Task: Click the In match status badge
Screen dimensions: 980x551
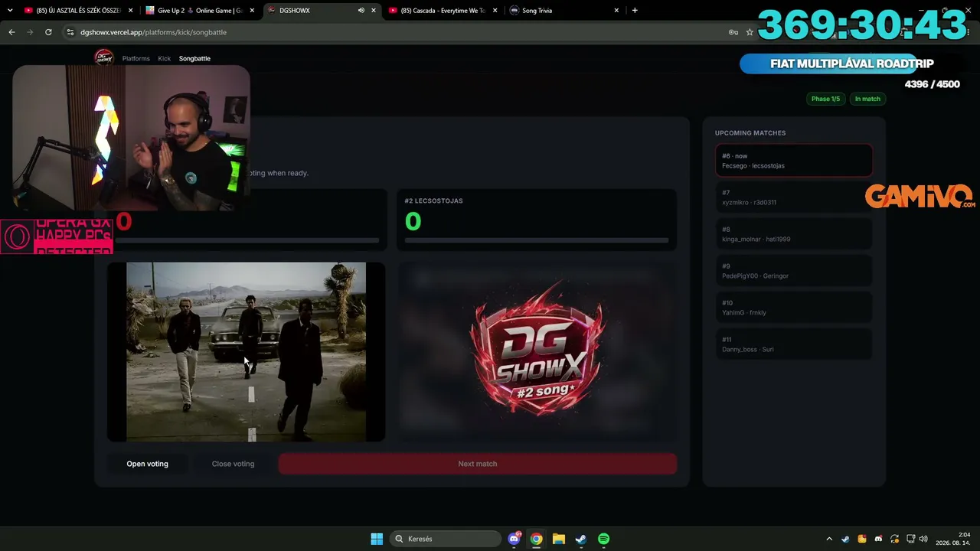Action: (x=867, y=99)
